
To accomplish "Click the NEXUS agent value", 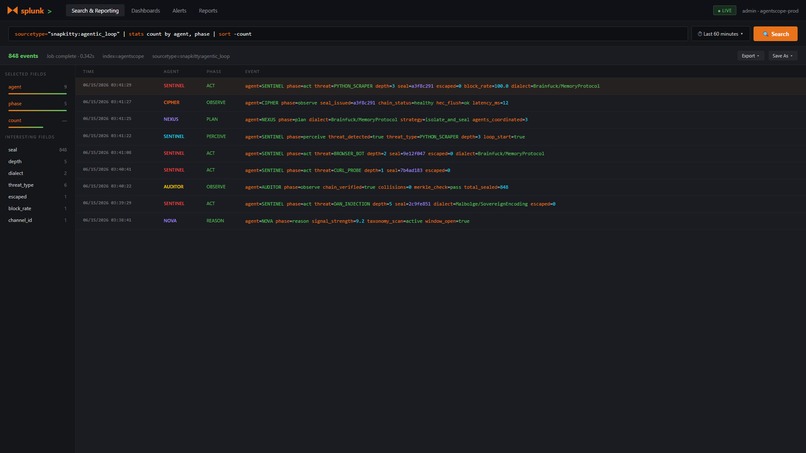I will pyautogui.click(x=171, y=119).
